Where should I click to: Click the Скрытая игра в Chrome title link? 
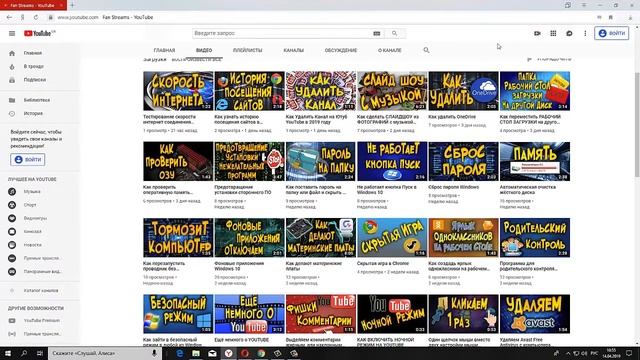pos(382,264)
